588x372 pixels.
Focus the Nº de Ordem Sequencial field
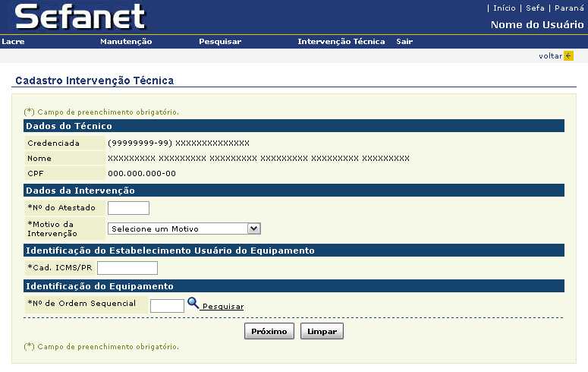pyautogui.click(x=167, y=305)
